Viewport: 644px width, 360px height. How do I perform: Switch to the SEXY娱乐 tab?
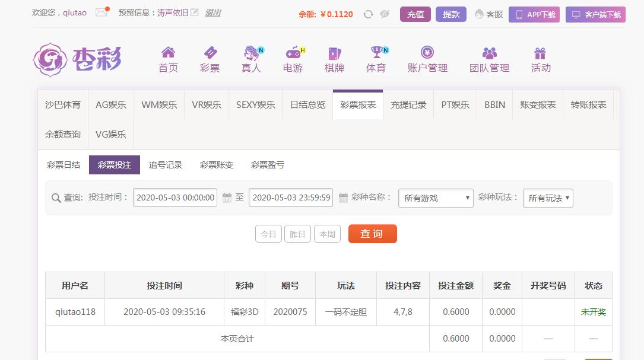(255, 104)
